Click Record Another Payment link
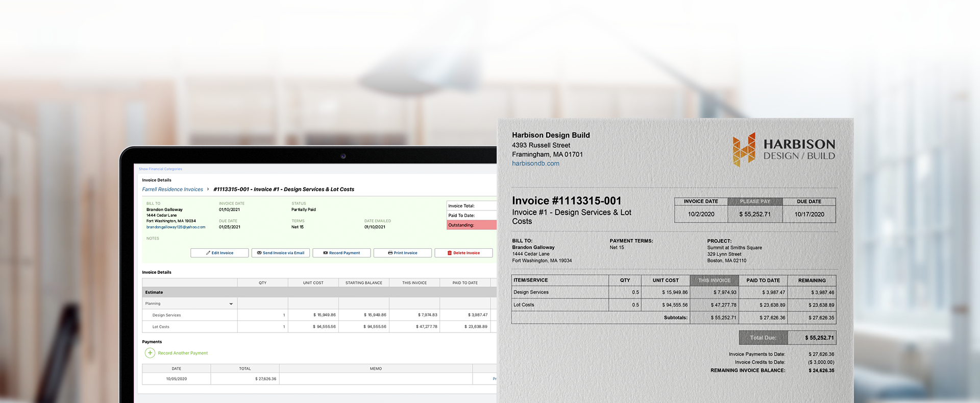980x403 pixels. [183, 353]
